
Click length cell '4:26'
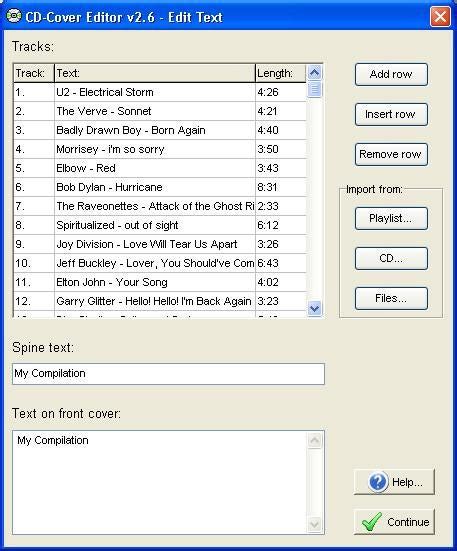point(281,92)
